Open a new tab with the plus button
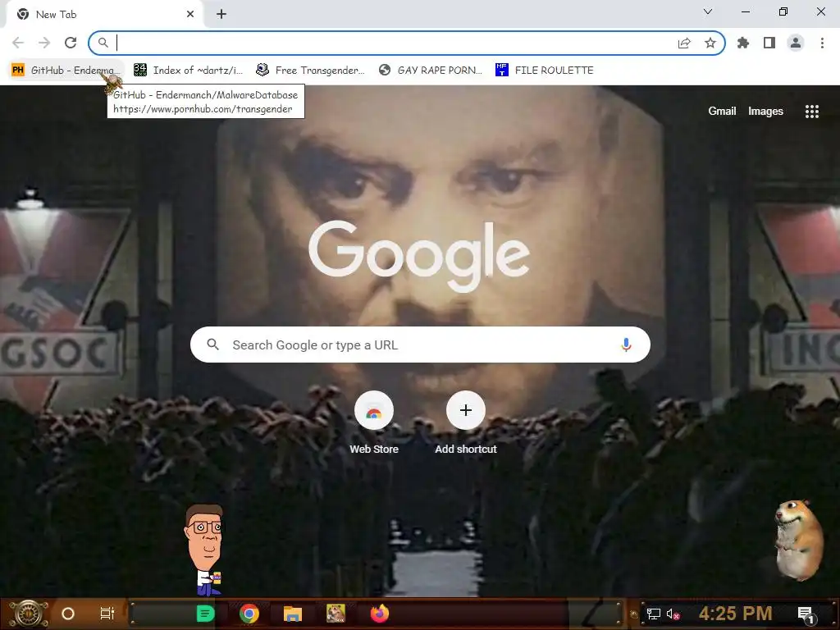Image resolution: width=840 pixels, height=630 pixels. click(221, 14)
